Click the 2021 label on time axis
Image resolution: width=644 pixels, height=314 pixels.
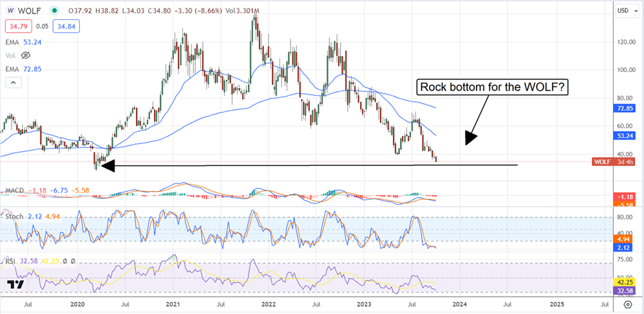coord(173,304)
